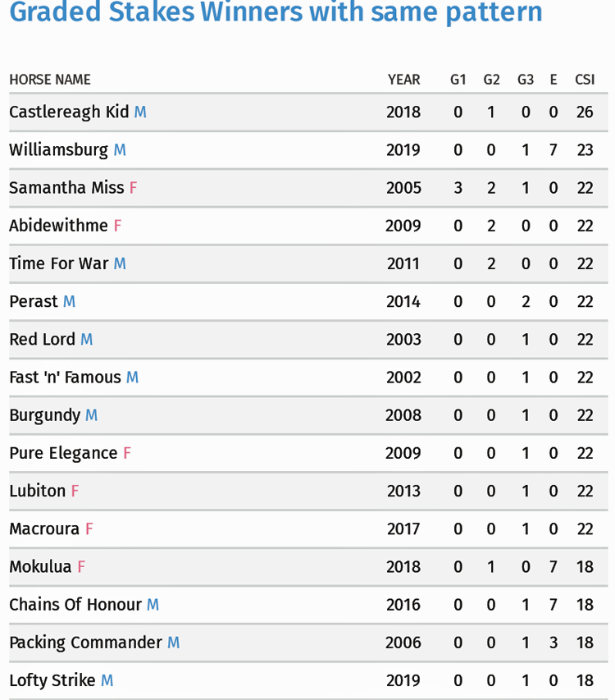
Task: Open the Pure Elegance horse entry
Action: [63, 453]
